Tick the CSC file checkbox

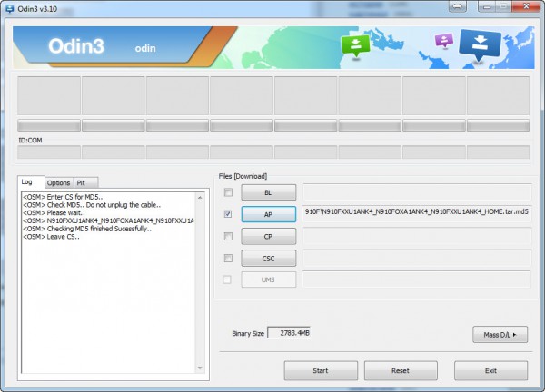(227, 258)
